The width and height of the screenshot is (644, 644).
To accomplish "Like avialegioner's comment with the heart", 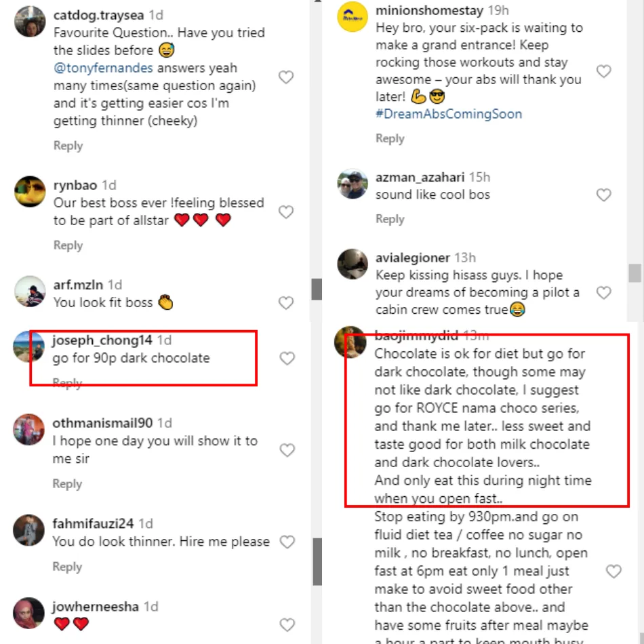I will 603,293.
